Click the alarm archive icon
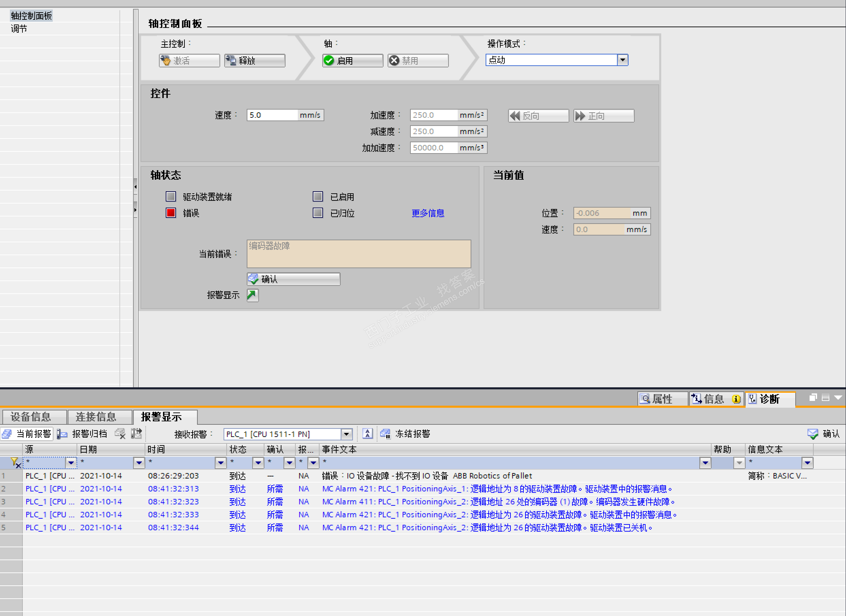This screenshot has height=616, width=846. 62,434
